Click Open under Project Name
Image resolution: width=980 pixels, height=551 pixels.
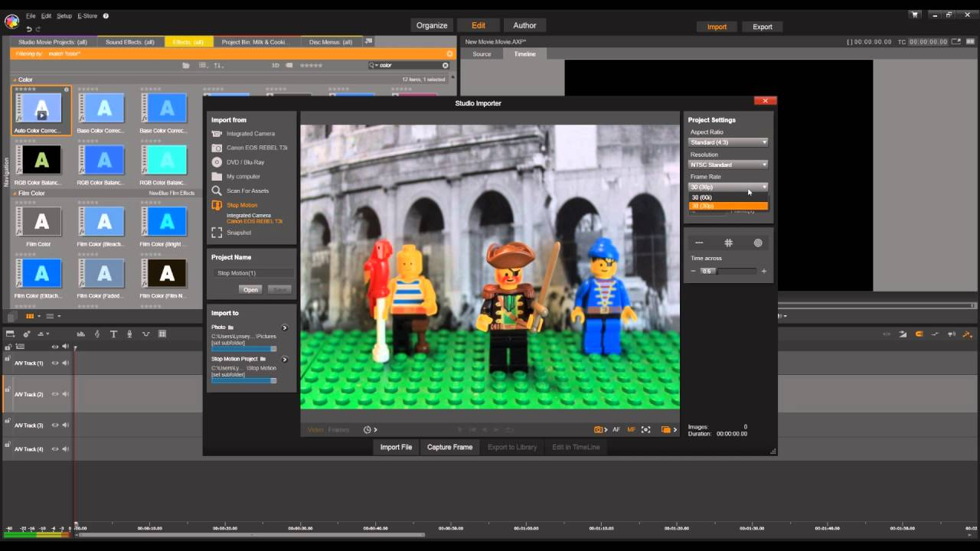tap(250, 290)
